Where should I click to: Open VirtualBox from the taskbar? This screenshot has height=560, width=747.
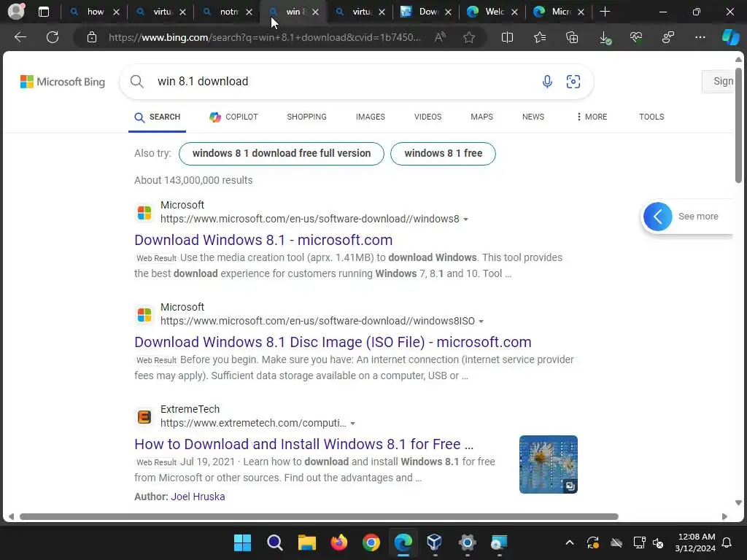tap(435, 542)
